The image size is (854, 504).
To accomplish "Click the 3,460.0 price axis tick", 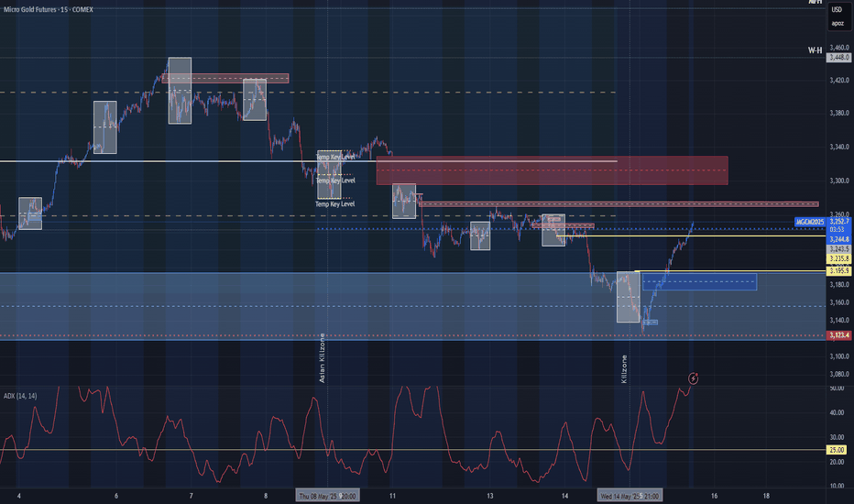I will tap(839, 48).
